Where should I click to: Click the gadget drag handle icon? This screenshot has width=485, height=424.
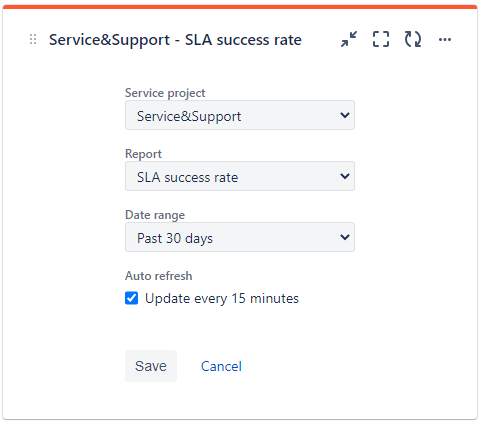[33, 39]
